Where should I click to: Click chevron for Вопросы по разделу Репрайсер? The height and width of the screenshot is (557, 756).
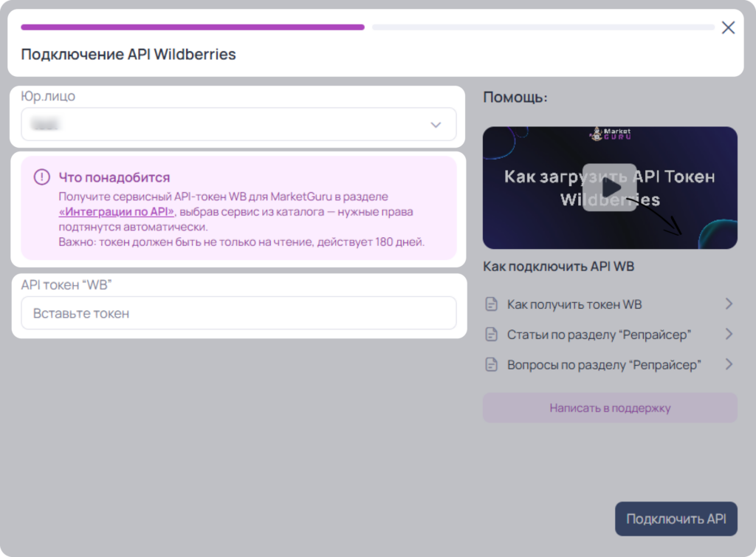pyautogui.click(x=729, y=364)
